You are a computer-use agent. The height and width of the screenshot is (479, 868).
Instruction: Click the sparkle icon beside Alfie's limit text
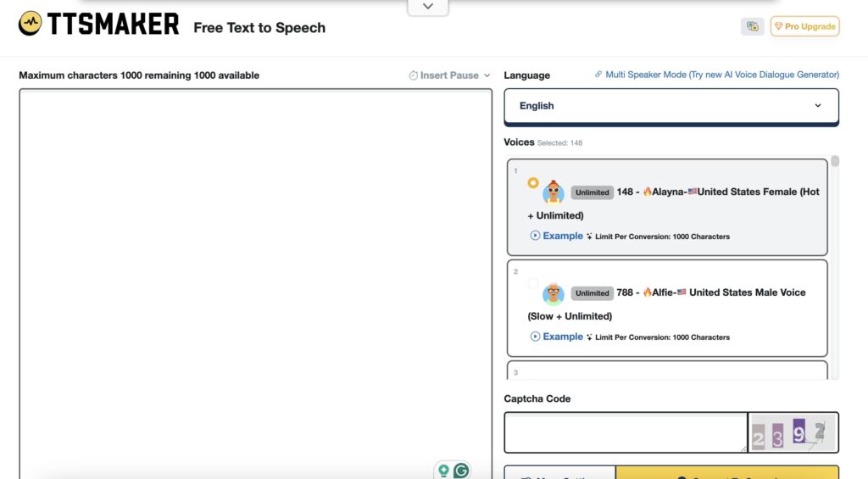(x=589, y=337)
